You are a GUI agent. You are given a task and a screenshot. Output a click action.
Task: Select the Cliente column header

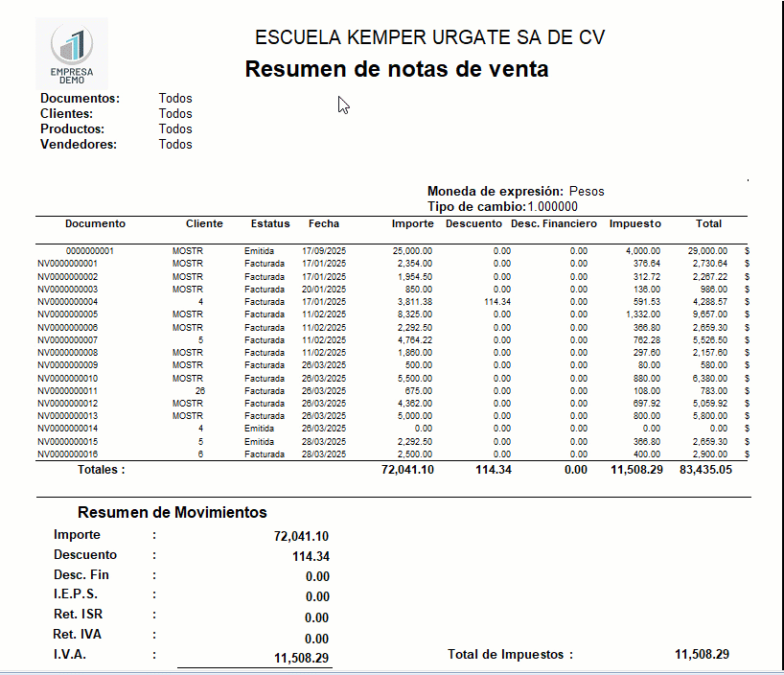[204, 223]
